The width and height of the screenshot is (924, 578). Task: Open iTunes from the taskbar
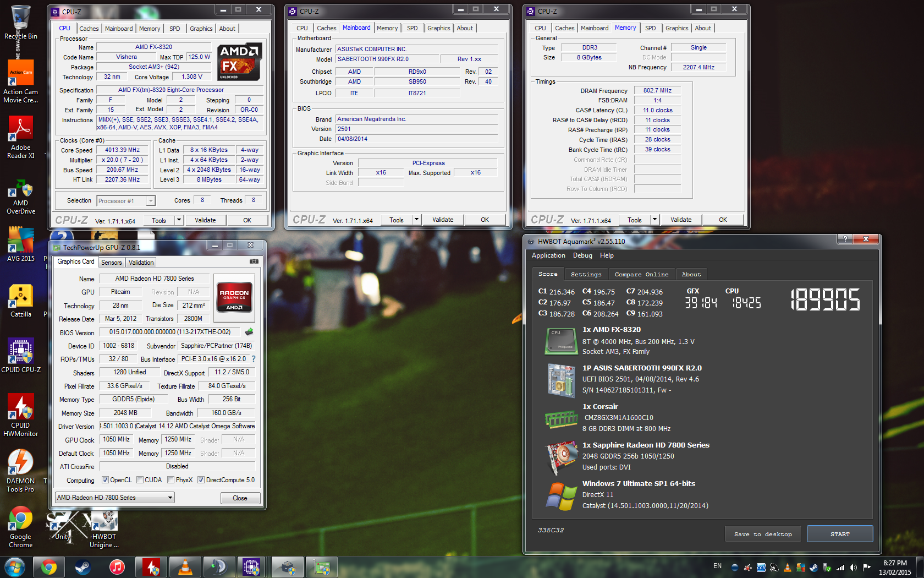coord(117,567)
